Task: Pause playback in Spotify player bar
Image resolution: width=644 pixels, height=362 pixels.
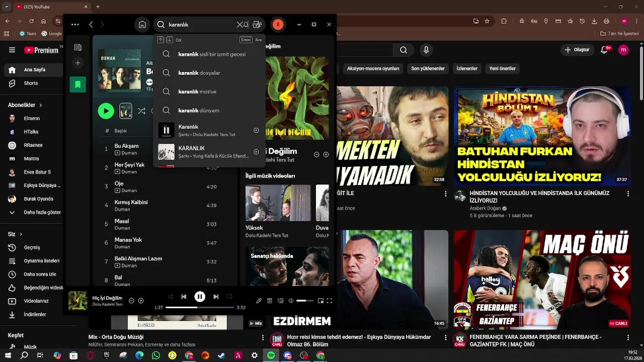Action: [x=200, y=297]
